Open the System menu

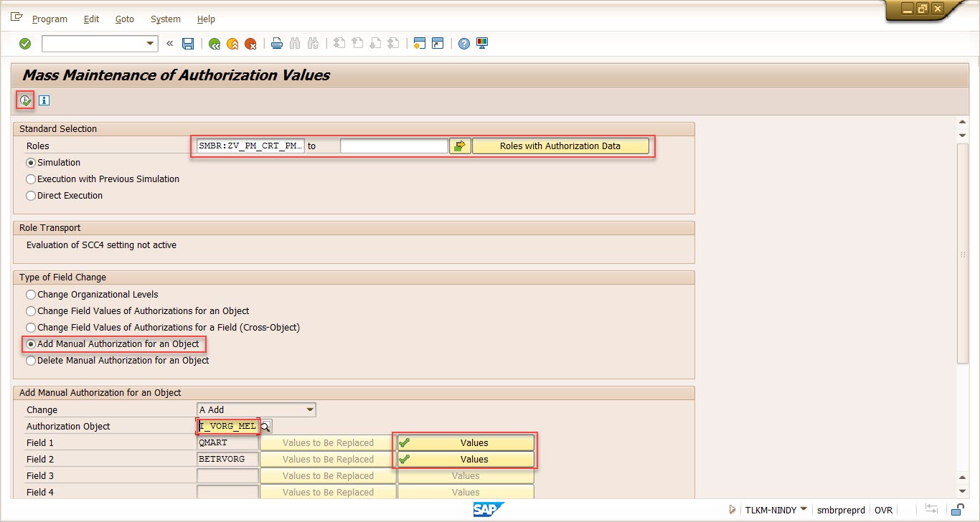click(166, 19)
